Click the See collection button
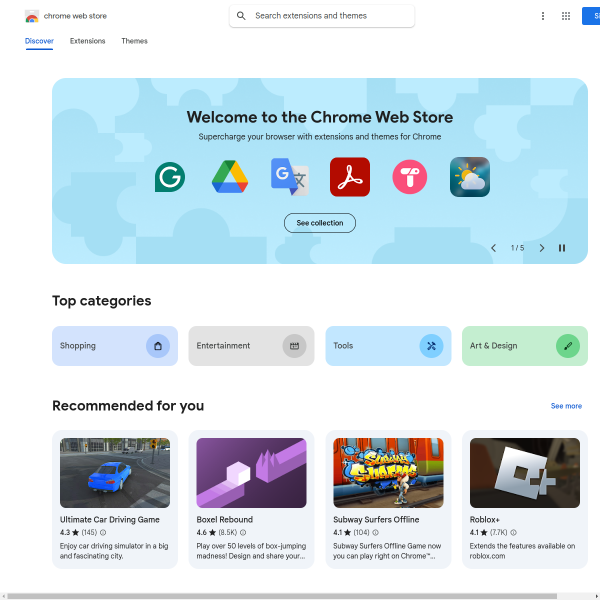Image resolution: width=600 pixels, height=600 pixels. 320,223
